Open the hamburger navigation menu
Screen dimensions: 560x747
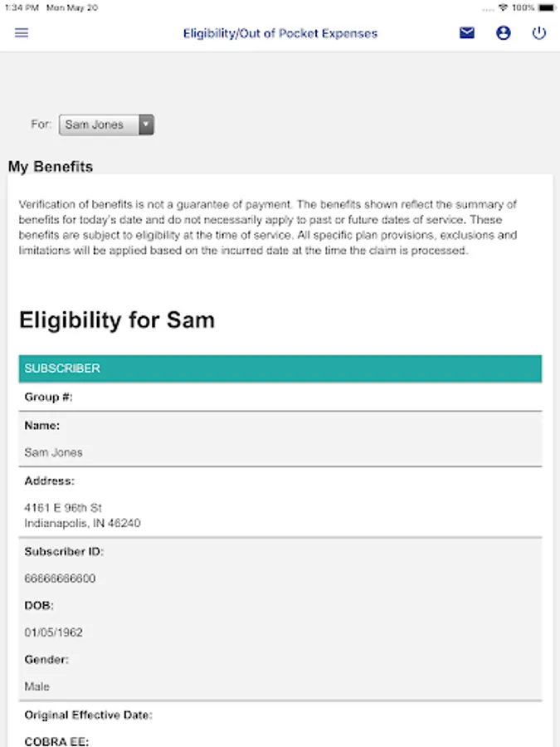pyautogui.click(x=22, y=33)
